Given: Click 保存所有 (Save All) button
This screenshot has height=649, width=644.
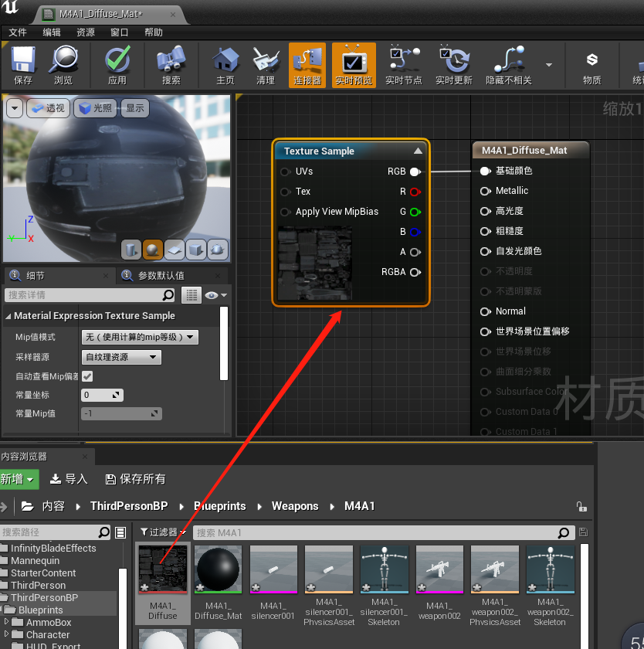Looking at the screenshot, I should (x=135, y=479).
